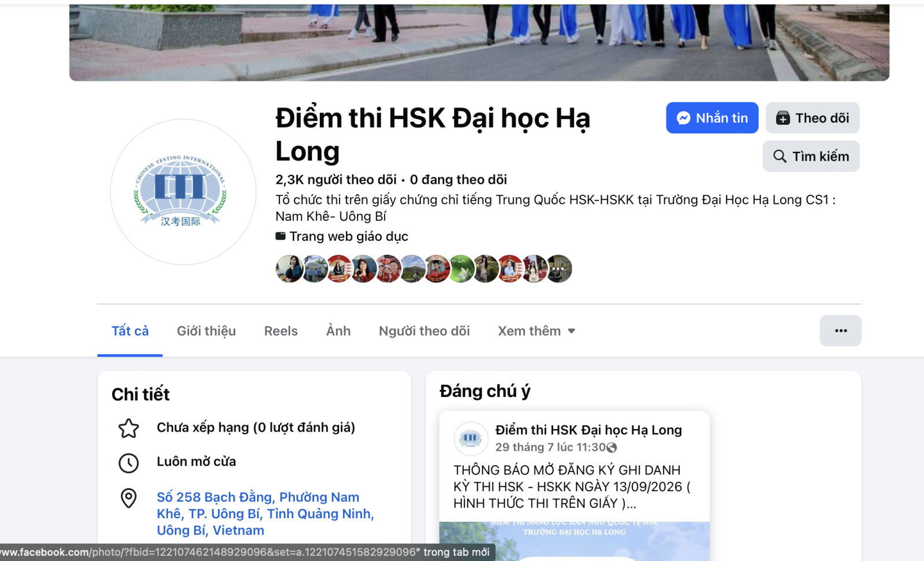Send a message with the Nhắn tin button
The width and height of the screenshot is (924, 561).
tap(712, 118)
